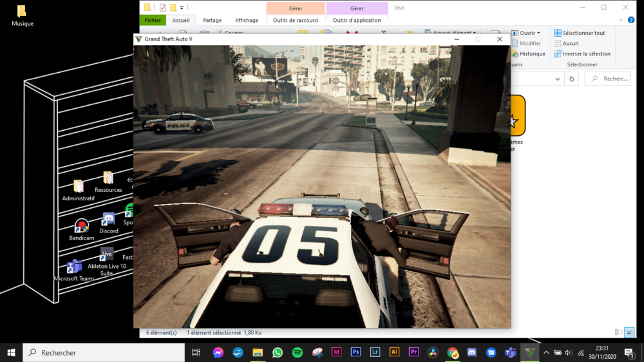Open Adobe Premiere Pro in taskbar
644x362 pixels.
(x=414, y=353)
